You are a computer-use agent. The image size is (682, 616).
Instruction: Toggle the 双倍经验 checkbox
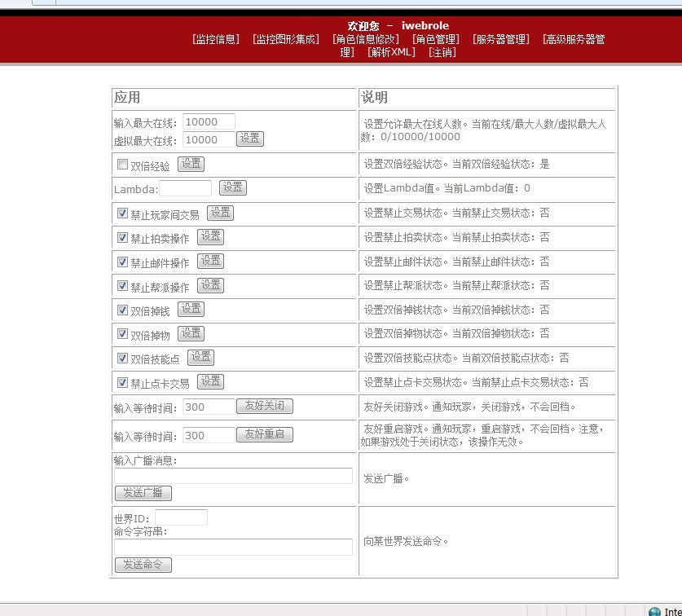[123, 165]
